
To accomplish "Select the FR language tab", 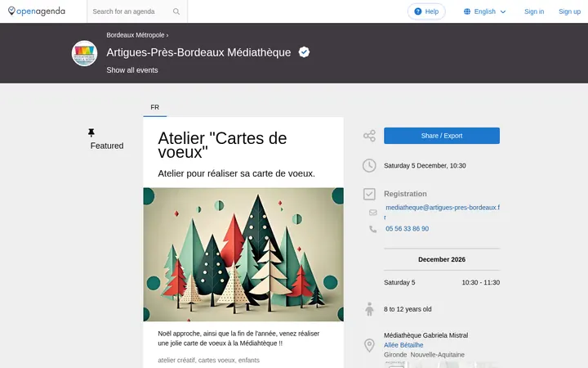I will tap(155, 107).
